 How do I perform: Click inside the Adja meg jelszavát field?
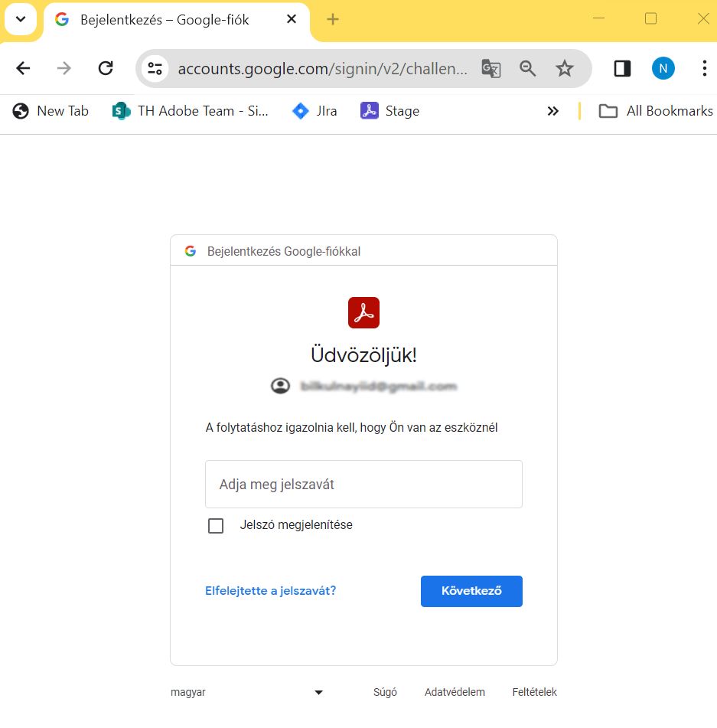[x=363, y=484]
